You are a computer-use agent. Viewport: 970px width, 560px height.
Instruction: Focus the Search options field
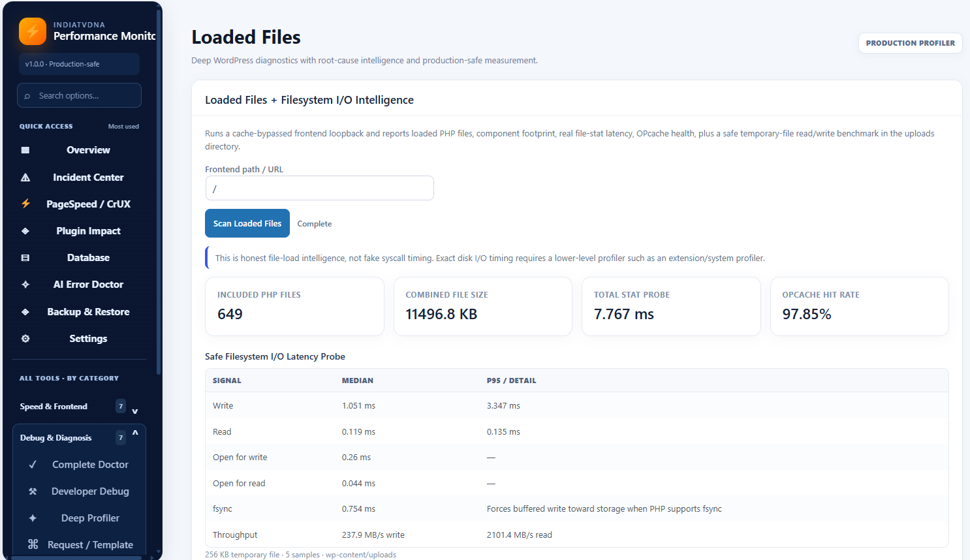79,95
